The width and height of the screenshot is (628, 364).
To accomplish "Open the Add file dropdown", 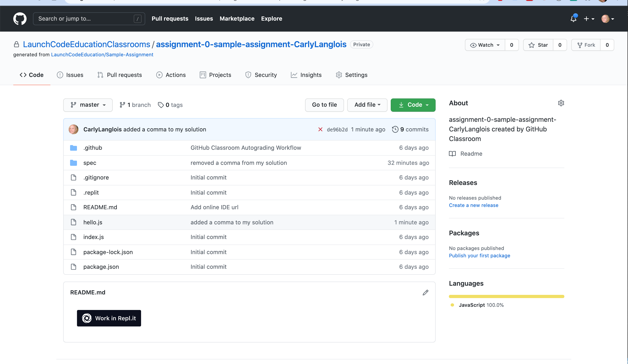I will pos(367,105).
